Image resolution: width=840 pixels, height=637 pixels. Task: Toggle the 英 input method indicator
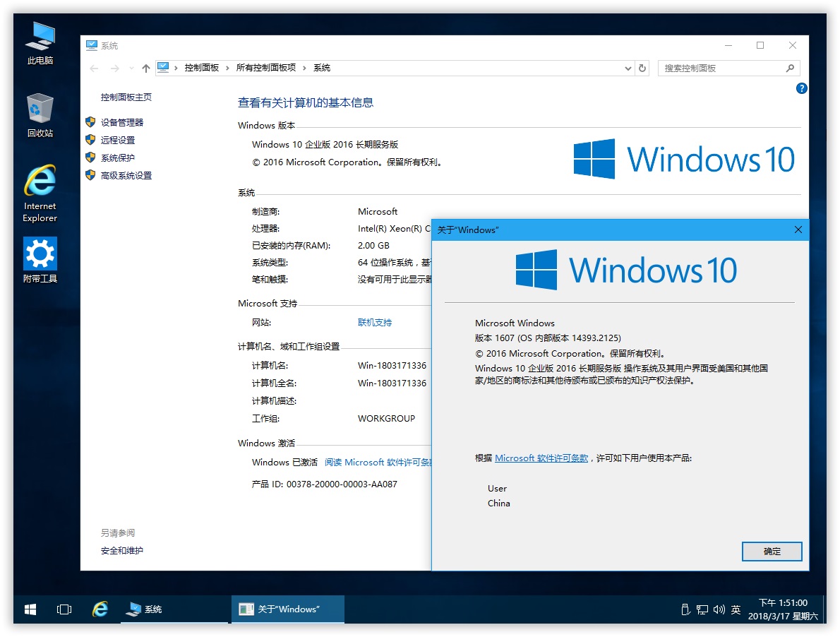pyautogui.click(x=736, y=609)
